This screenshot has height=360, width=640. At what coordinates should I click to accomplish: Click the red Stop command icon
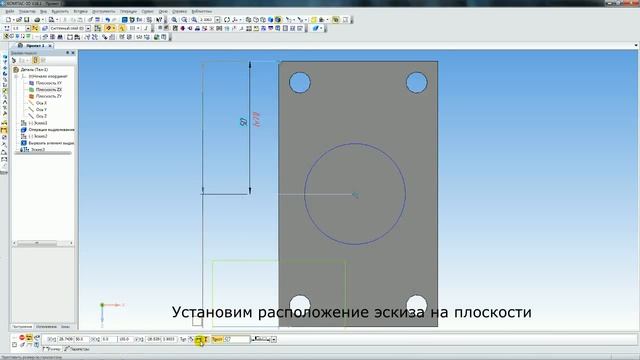pyautogui.click(x=22, y=338)
